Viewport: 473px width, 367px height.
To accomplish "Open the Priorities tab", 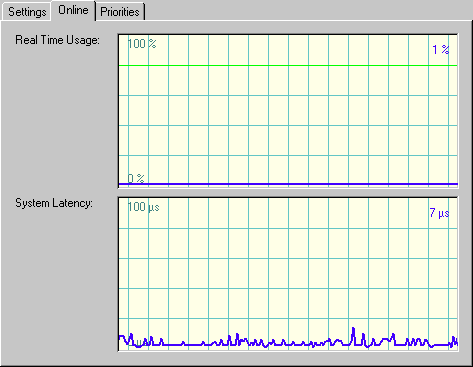I will pos(120,12).
